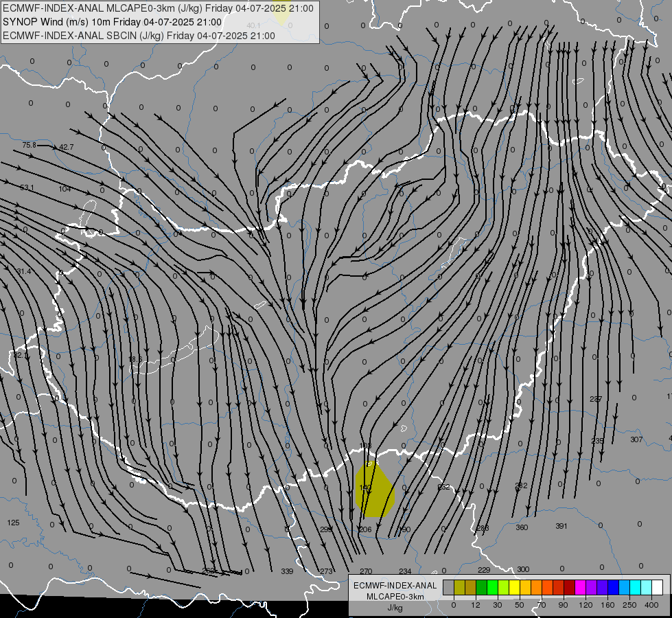Click the 53.1 value on the map
This screenshot has width=672, height=618.
tap(27, 187)
